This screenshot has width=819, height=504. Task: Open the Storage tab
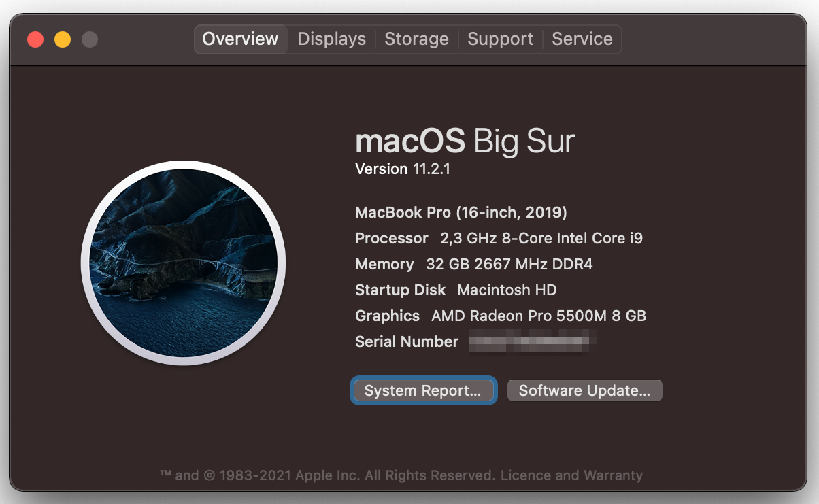[x=416, y=39]
